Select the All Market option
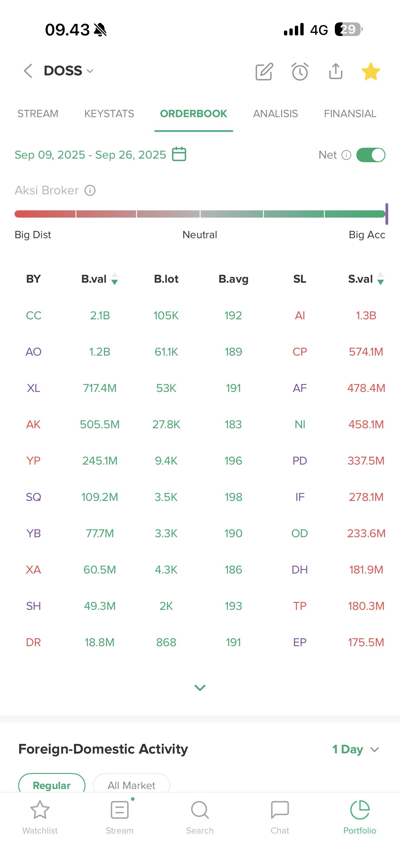This screenshot has width=400, height=868. coord(131,785)
